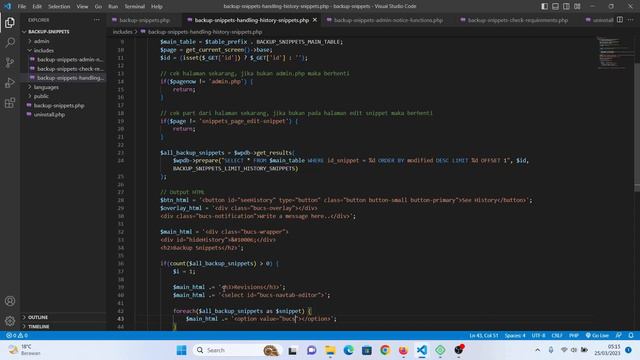
Task: Collapse the includes folder
Action: (x=63, y=50)
